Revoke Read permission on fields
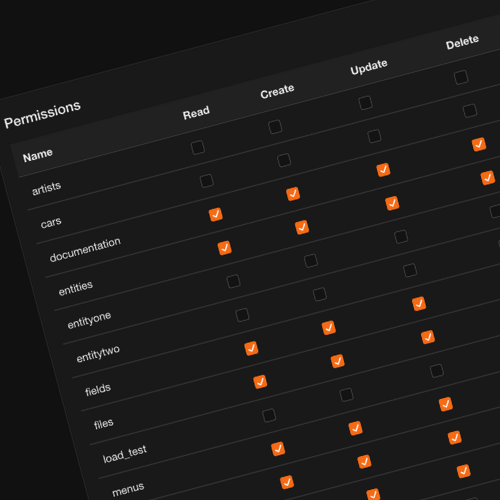The image size is (500, 500). 251,348
